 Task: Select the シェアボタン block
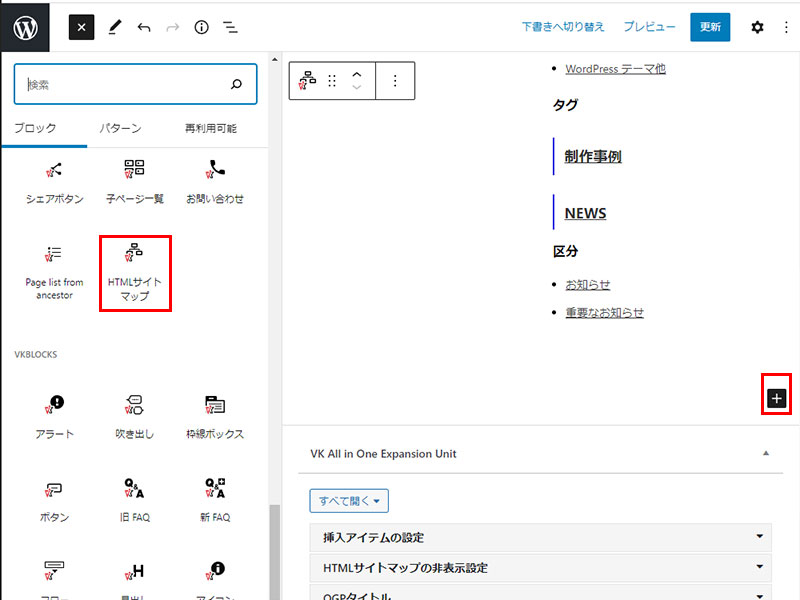[x=54, y=181]
